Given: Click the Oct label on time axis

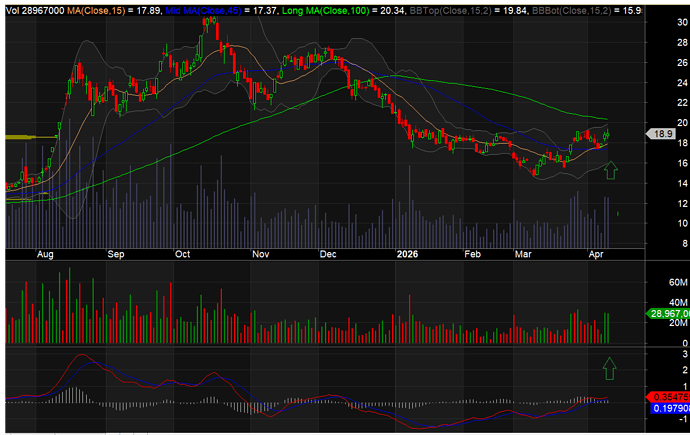Looking at the screenshot, I should click(183, 255).
